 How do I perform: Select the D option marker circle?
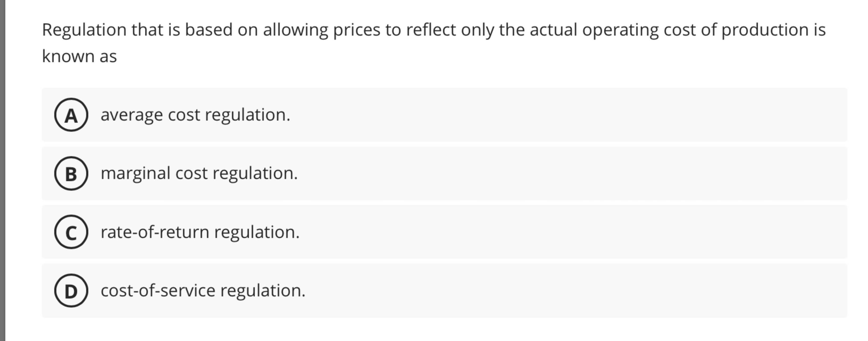click(x=71, y=292)
